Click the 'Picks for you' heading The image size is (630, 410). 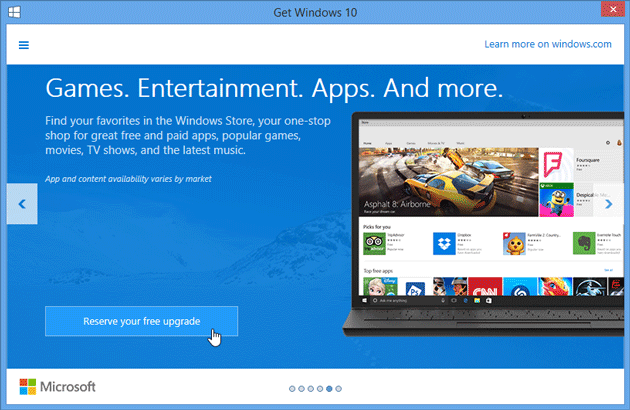376,227
